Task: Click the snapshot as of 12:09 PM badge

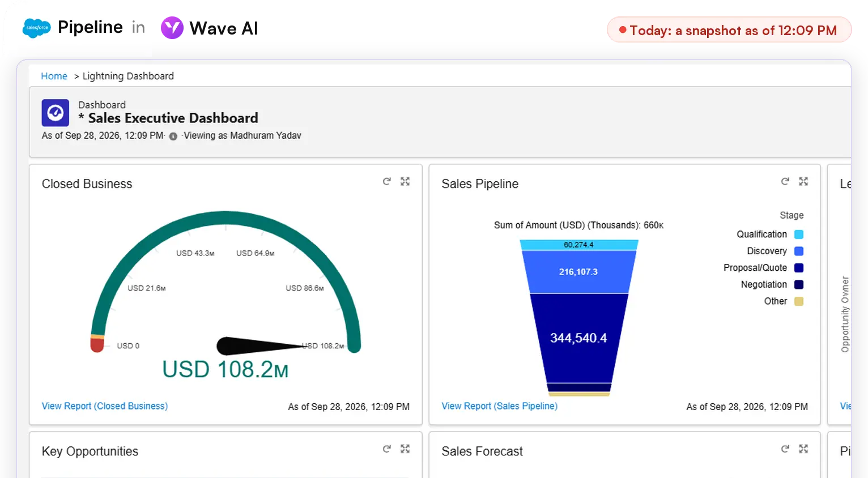Action: point(729,30)
